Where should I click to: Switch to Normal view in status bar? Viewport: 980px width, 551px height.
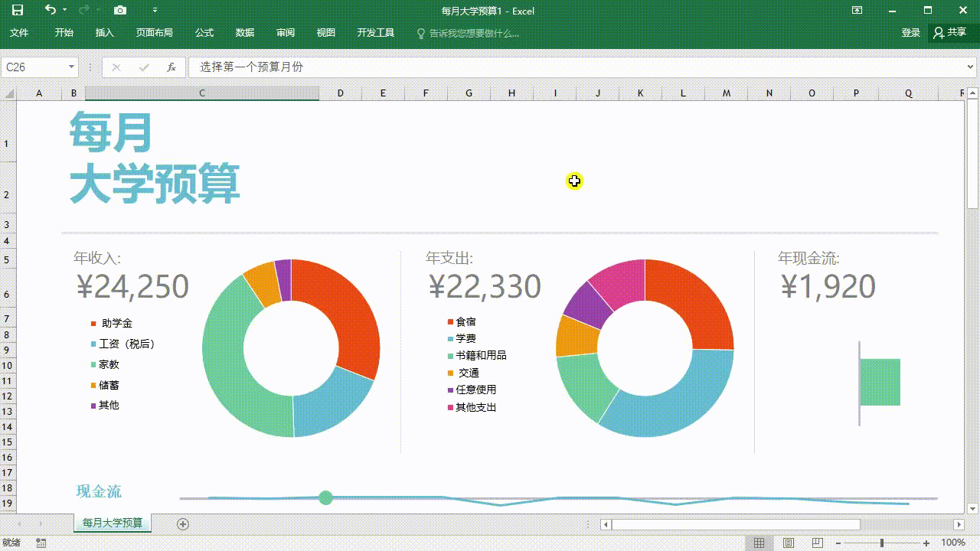tap(759, 543)
